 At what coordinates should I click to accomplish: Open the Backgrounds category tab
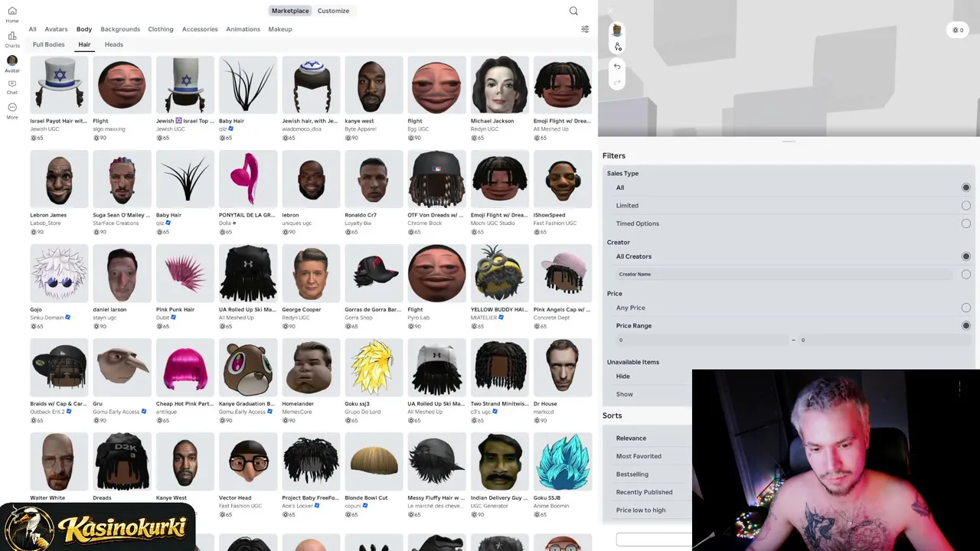click(x=120, y=29)
